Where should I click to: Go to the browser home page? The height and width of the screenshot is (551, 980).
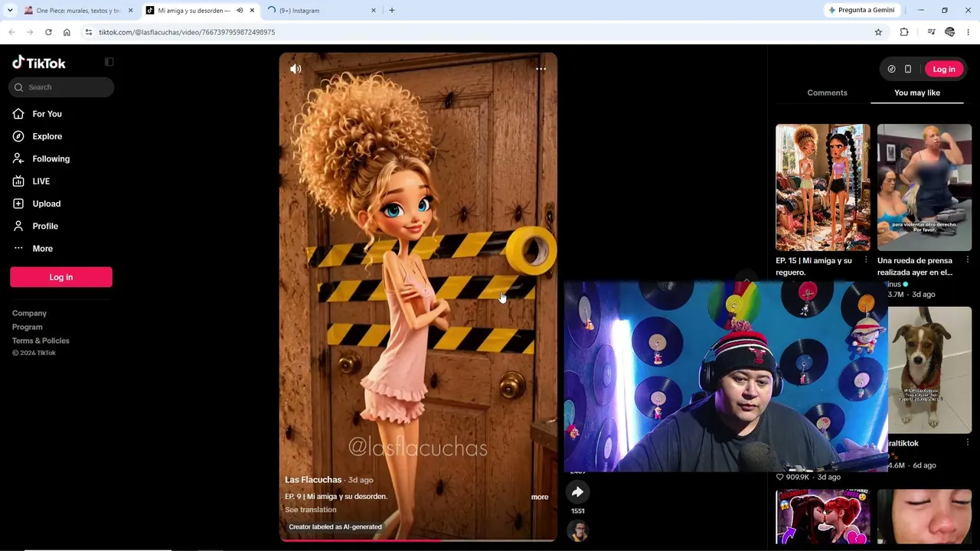(67, 32)
